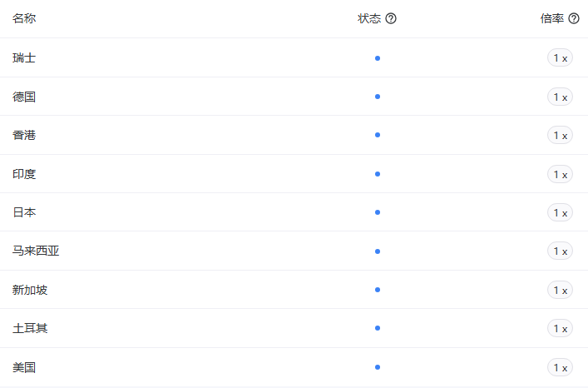Screen dimensions: 588x388
Task: Select the 印度 node name
Action: click(x=24, y=174)
